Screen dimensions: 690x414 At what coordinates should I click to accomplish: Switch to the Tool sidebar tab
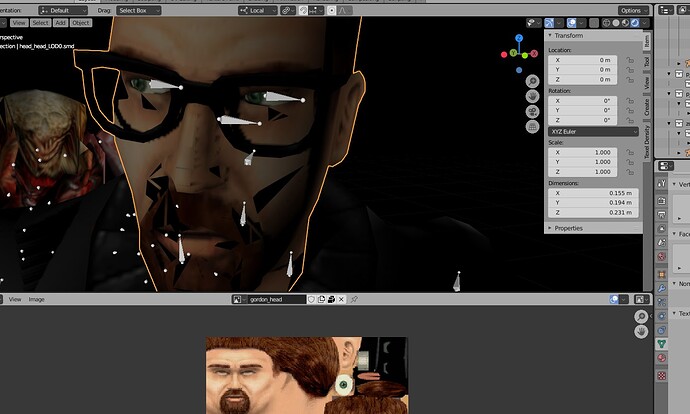pyautogui.click(x=646, y=62)
